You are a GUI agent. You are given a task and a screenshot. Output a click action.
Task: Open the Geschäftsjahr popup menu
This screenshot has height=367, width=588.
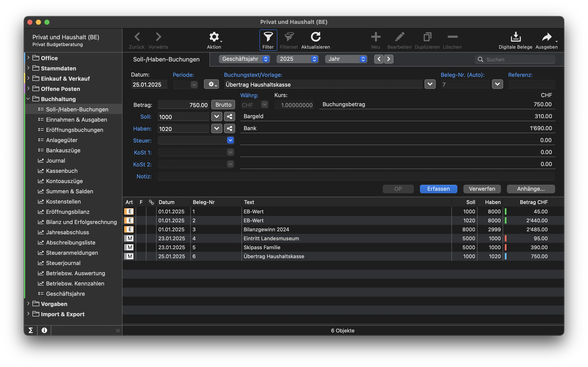coord(244,59)
